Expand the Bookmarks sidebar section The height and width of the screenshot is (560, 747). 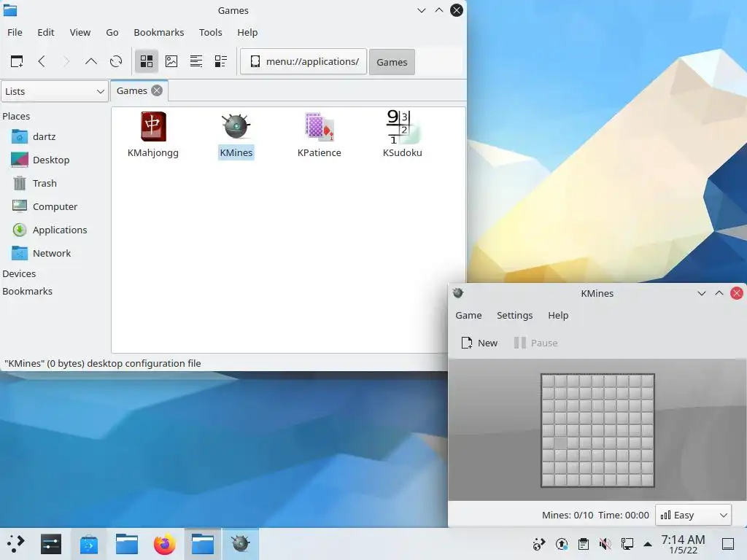tap(27, 292)
